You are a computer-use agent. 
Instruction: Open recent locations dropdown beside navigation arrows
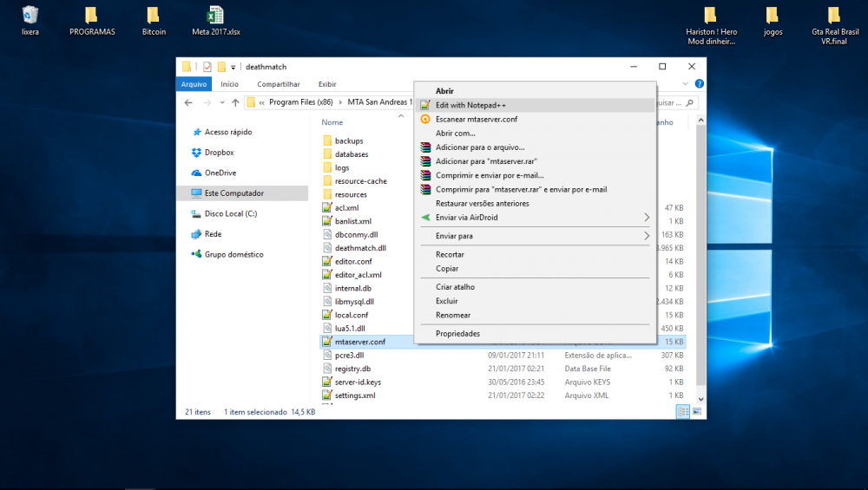(220, 102)
